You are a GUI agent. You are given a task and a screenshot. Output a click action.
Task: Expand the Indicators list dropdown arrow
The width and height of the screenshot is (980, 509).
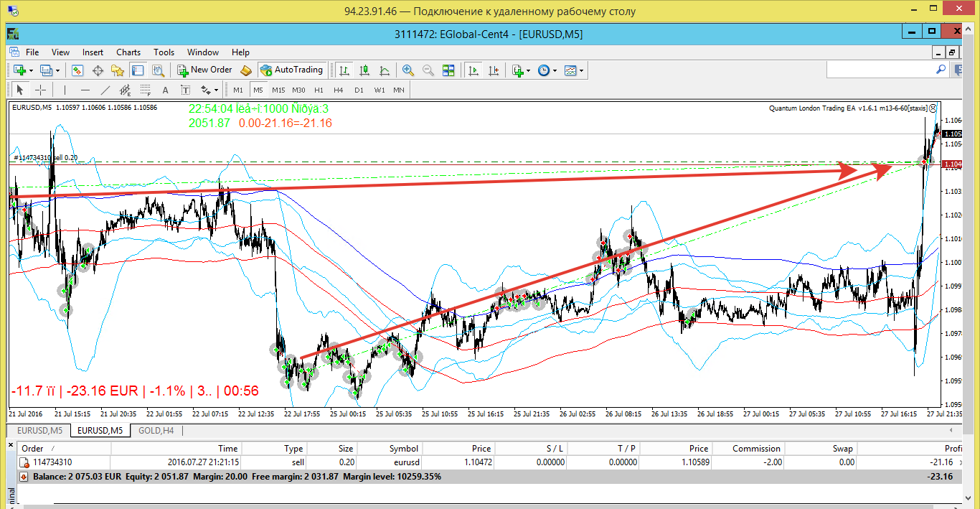[528, 70]
